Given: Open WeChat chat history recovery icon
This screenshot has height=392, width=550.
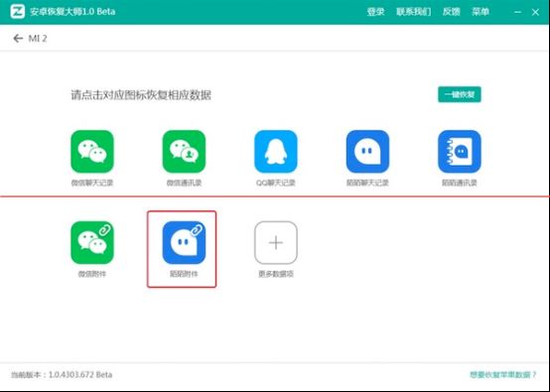Looking at the screenshot, I should tap(92, 152).
